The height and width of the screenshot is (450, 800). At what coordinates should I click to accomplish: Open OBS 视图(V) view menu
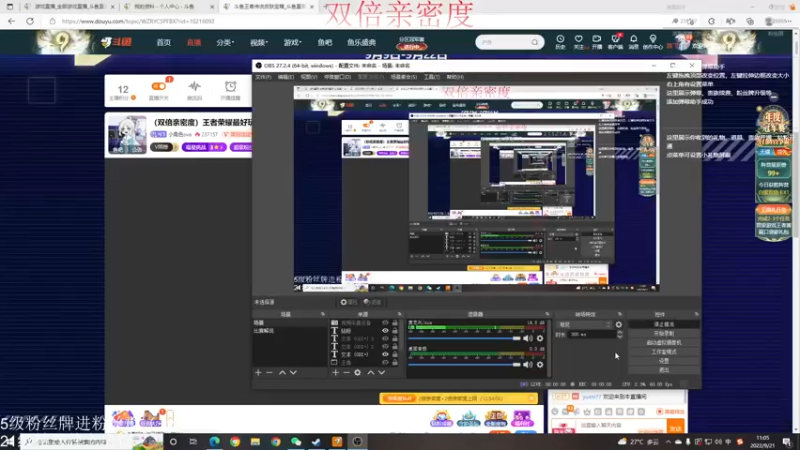click(x=309, y=77)
